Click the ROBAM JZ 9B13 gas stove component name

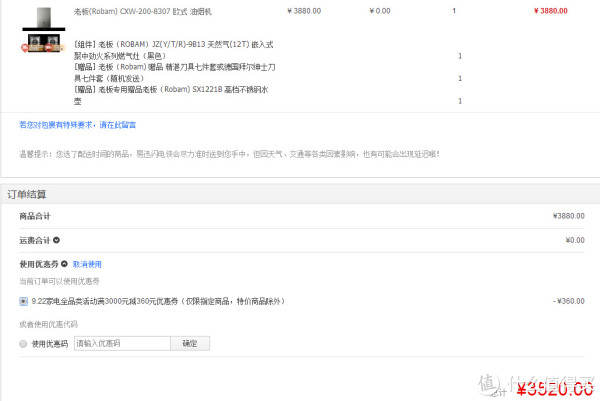(174, 50)
